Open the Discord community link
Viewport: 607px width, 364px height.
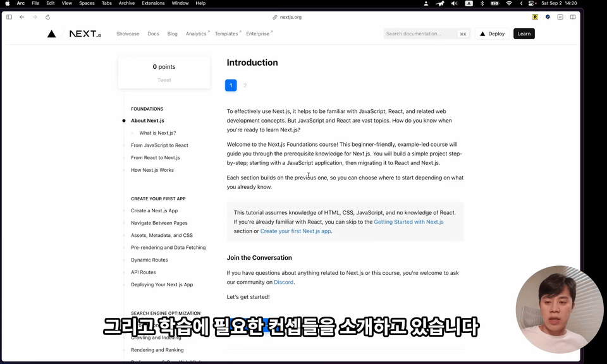point(283,282)
